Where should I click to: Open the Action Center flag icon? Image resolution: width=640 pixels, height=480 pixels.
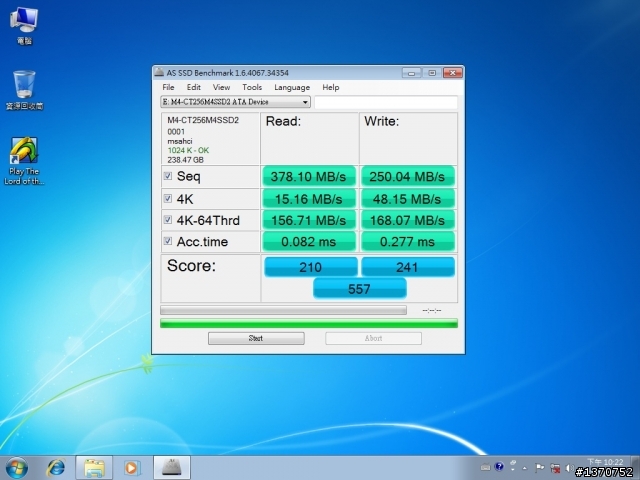(x=539, y=468)
